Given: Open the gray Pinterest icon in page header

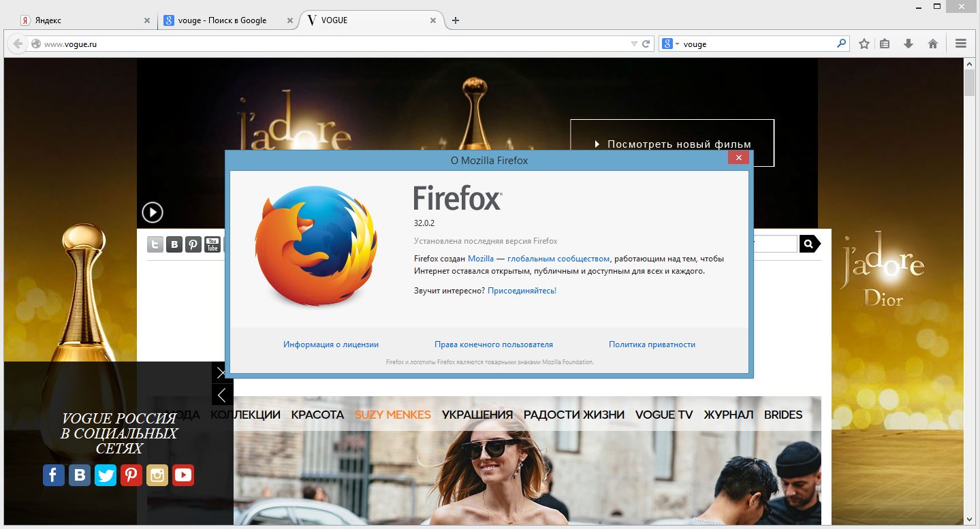Looking at the screenshot, I should (193, 244).
